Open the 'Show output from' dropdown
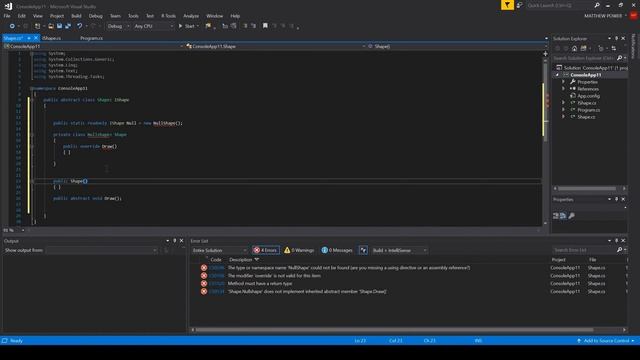Image resolution: width=640 pixels, height=360 pixels. click(x=101, y=250)
